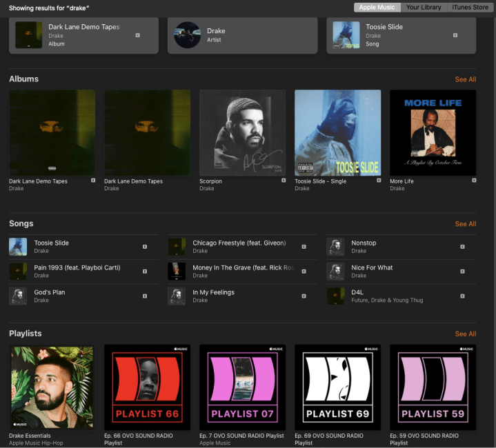Click artwork icon of Nonstop song row

tap(335, 247)
